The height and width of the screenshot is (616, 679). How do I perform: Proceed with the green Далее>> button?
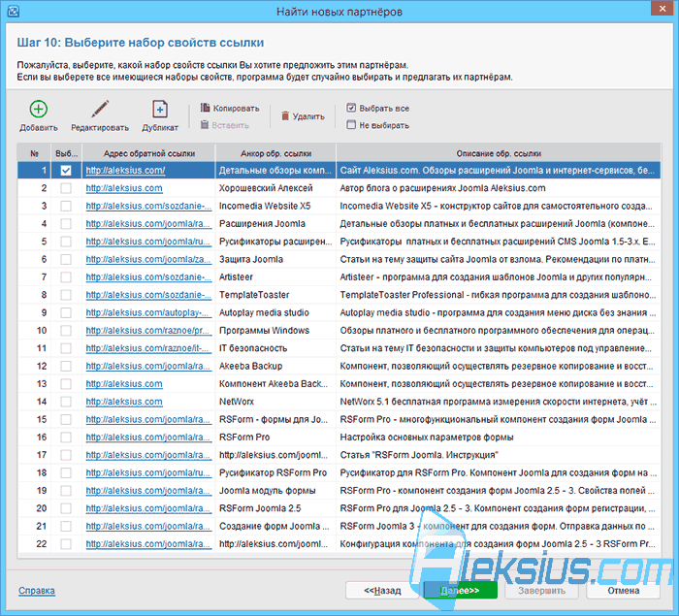[460, 591]
